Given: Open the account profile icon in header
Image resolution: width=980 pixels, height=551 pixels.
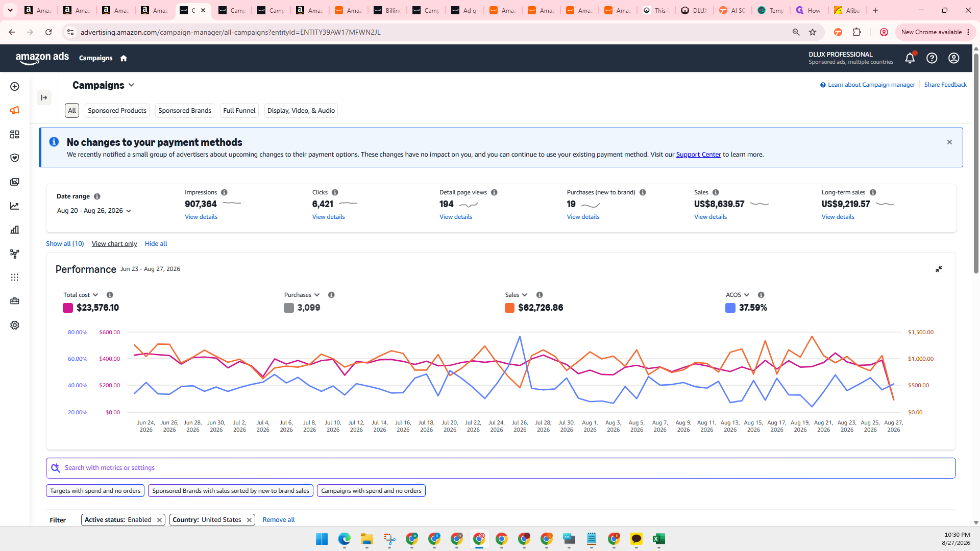Looking at the screenshot, I should point(954,58).
